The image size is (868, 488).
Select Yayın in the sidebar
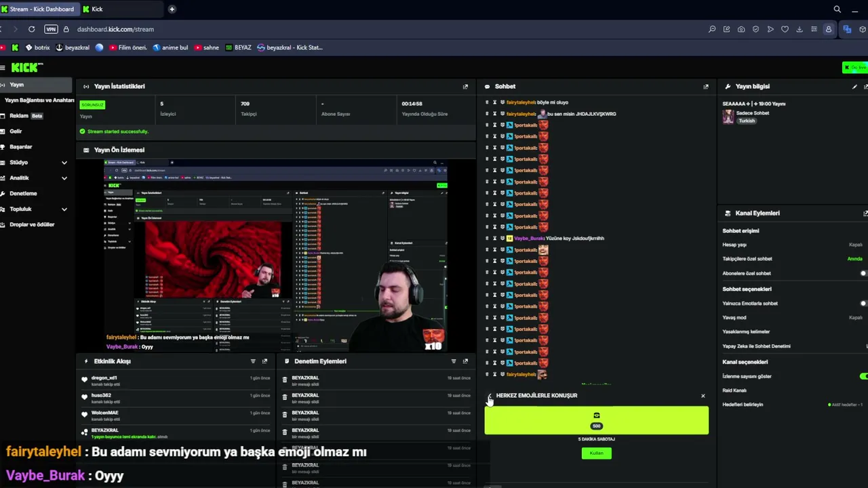point(36,85)
